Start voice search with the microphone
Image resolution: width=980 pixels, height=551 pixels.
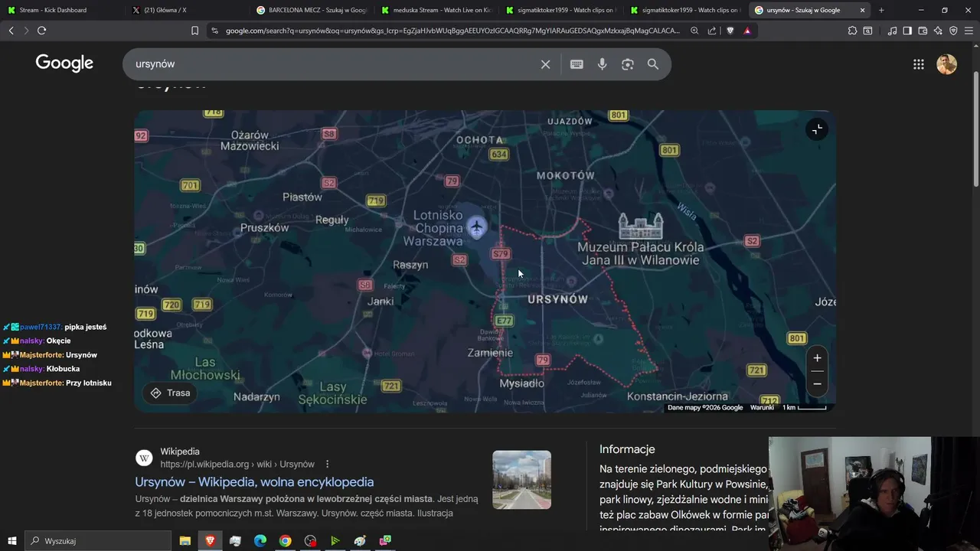[x=603, y=64]
